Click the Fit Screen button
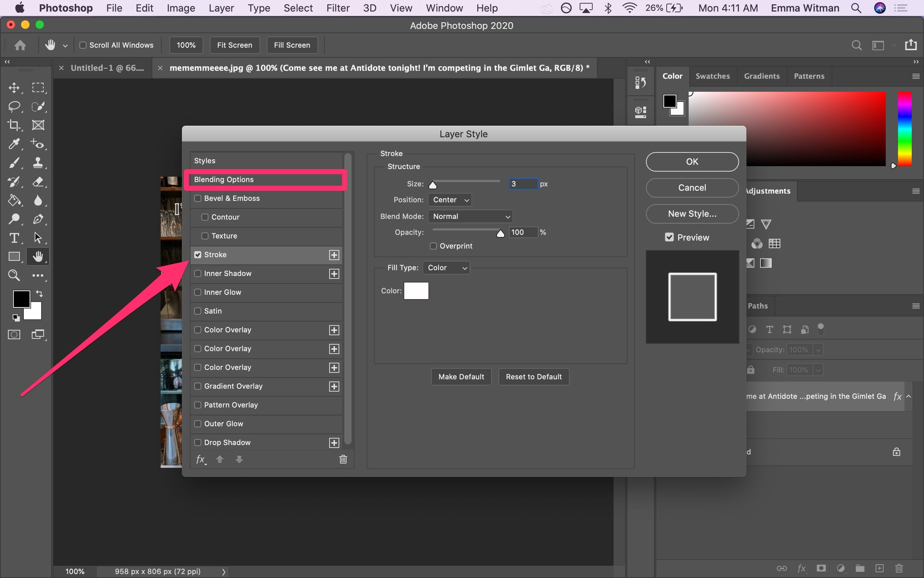 (x=235, y=45)
